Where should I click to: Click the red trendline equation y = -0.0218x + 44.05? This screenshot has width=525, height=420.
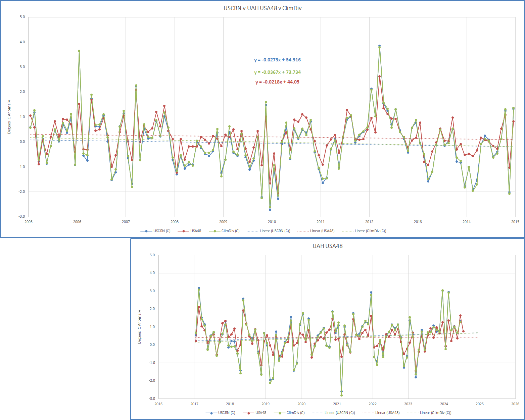pyautogui.click(x=277, y=82)
